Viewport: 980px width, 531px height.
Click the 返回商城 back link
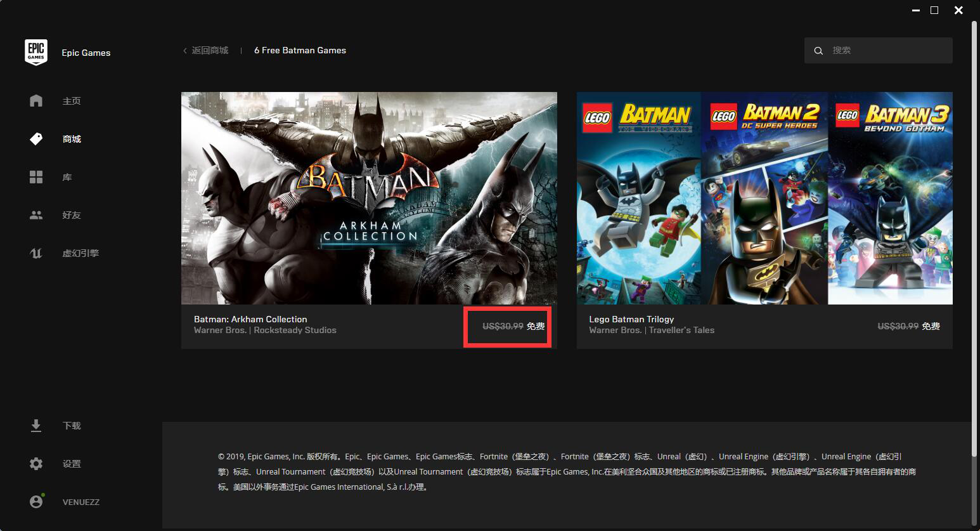tap(210, 50)
